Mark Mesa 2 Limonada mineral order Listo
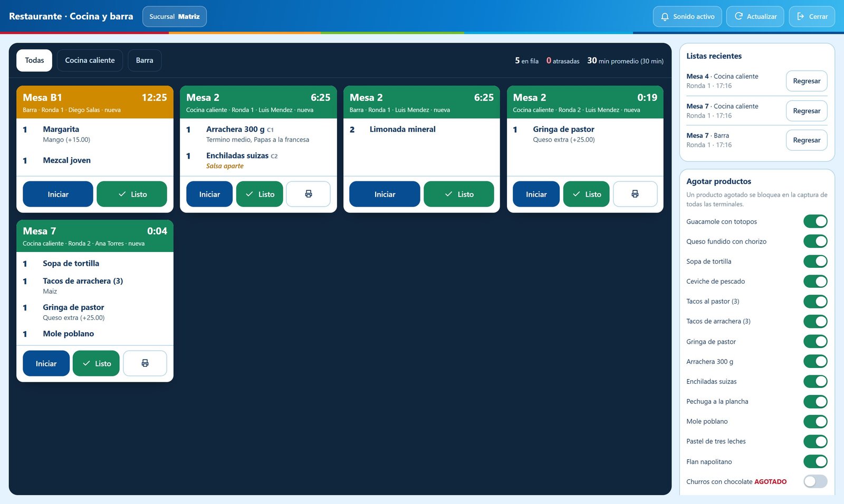 point(459,194)
